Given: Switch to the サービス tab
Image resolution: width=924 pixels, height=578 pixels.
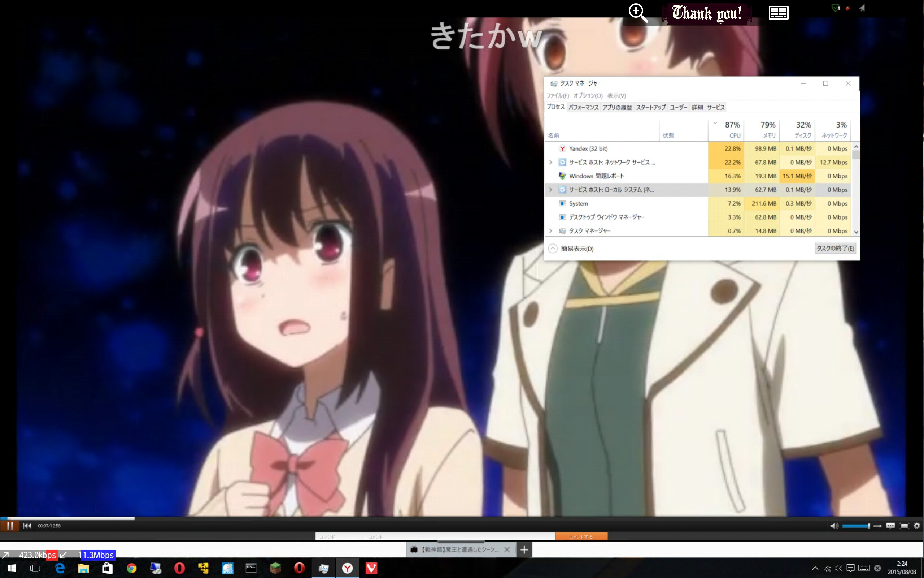Looking at the screenshot, I should (715, 107).
